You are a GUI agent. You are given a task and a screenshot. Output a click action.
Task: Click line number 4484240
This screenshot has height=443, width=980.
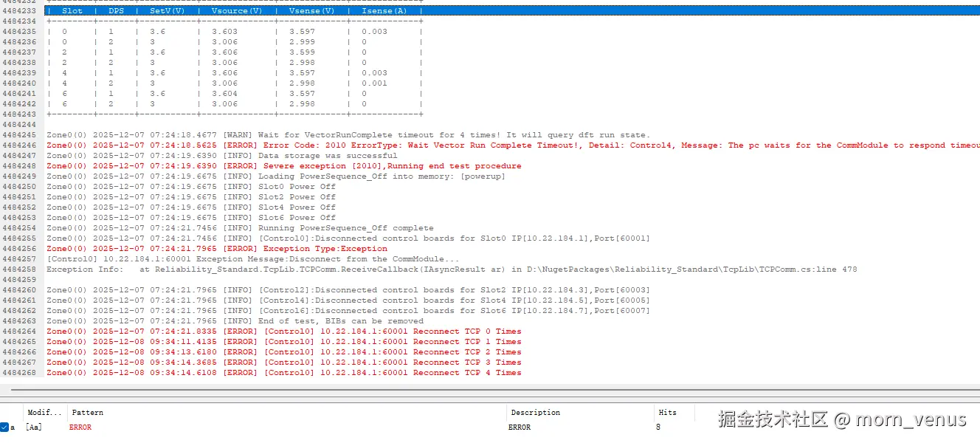(x=19, y=83)
